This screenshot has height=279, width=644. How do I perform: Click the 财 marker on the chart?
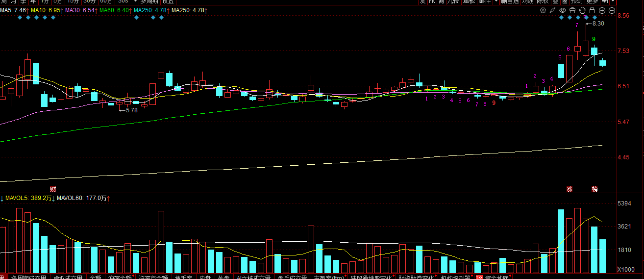(53, 189)
